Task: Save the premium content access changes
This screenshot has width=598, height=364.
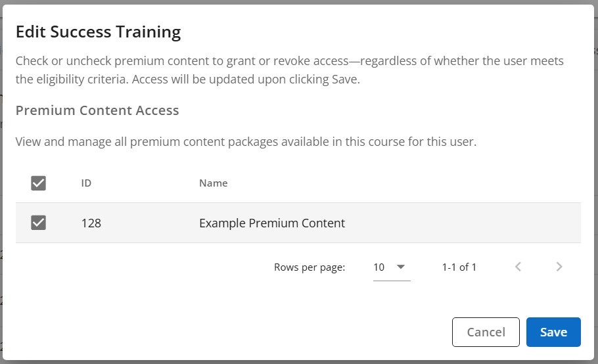Action: point(553,332)
